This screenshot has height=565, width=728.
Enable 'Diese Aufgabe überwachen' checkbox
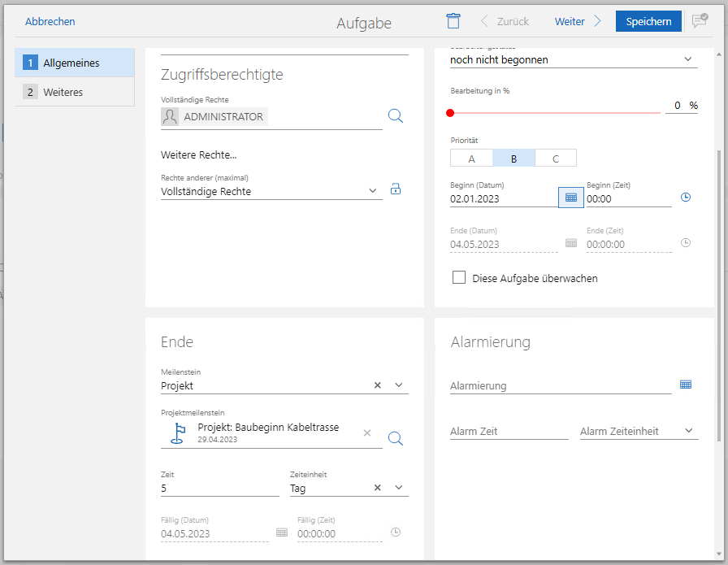point(459,278)
